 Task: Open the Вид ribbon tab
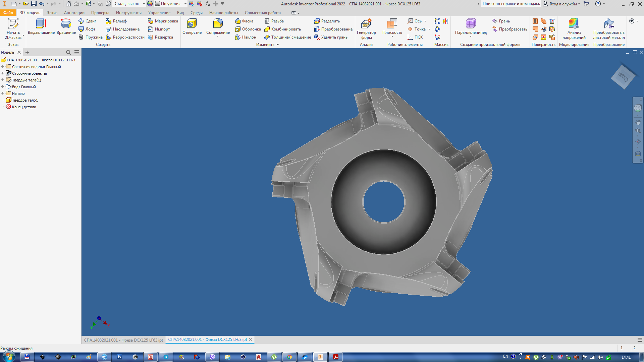coord(180,13)
